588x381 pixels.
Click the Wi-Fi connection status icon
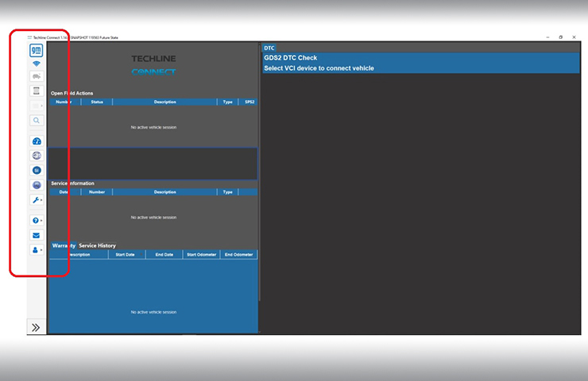coord(37,63)
